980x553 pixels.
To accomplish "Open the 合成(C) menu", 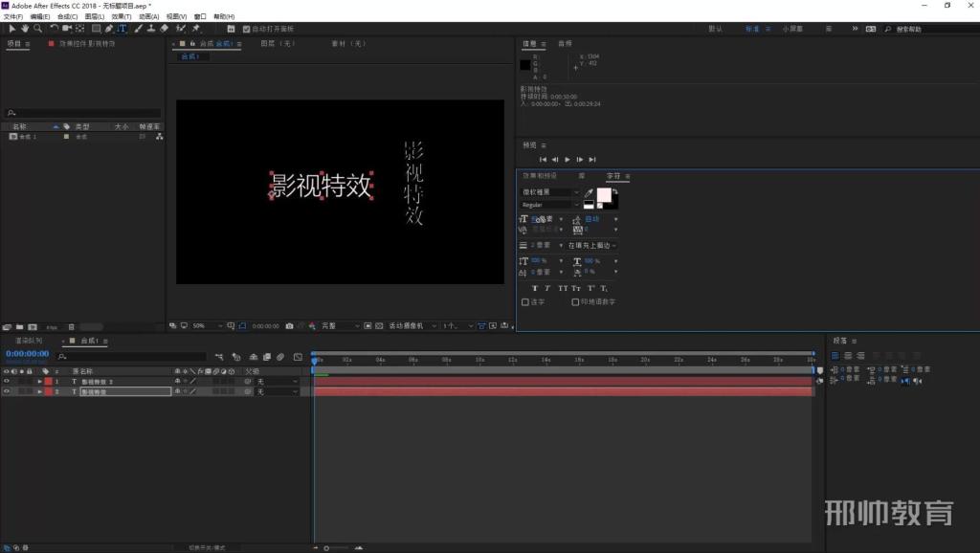I will tap(68, 17).
